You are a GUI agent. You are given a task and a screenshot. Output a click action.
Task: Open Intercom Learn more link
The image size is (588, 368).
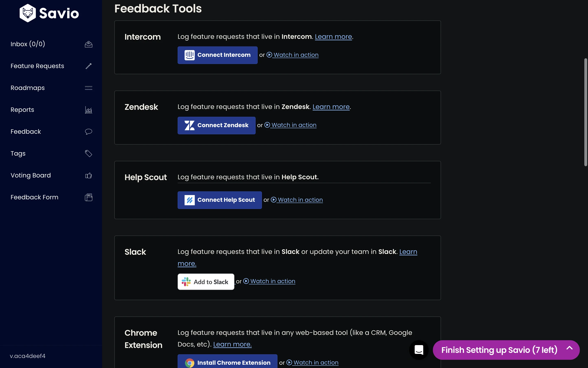[333, 37]
